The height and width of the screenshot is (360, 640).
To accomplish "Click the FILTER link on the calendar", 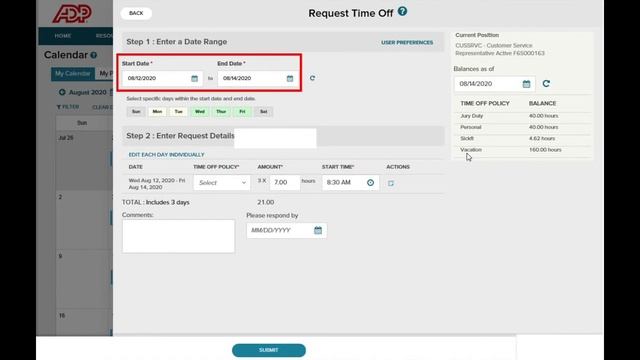I will (68, 107).
